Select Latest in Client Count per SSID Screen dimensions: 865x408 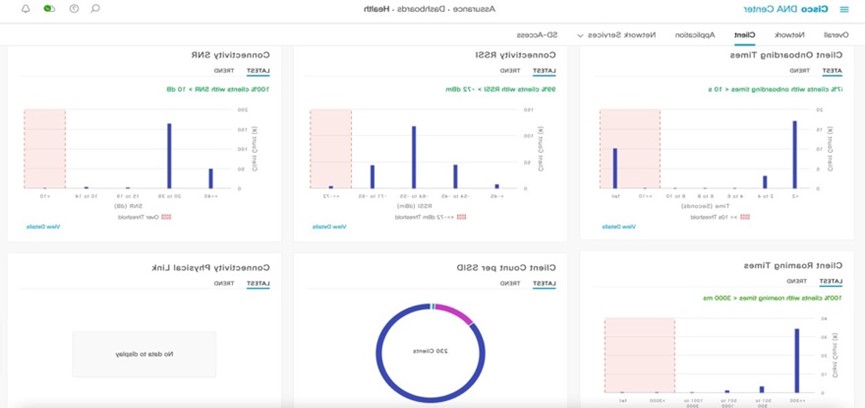544,283
